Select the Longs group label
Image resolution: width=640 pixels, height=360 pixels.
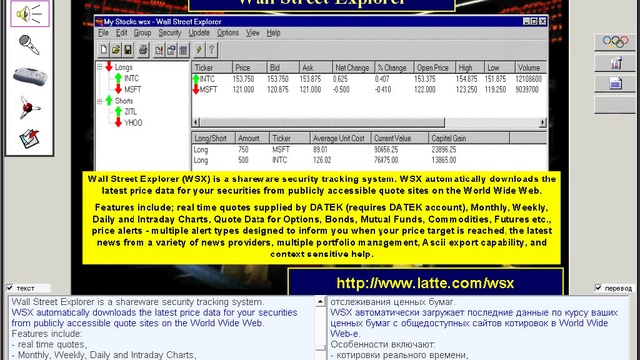123,67
